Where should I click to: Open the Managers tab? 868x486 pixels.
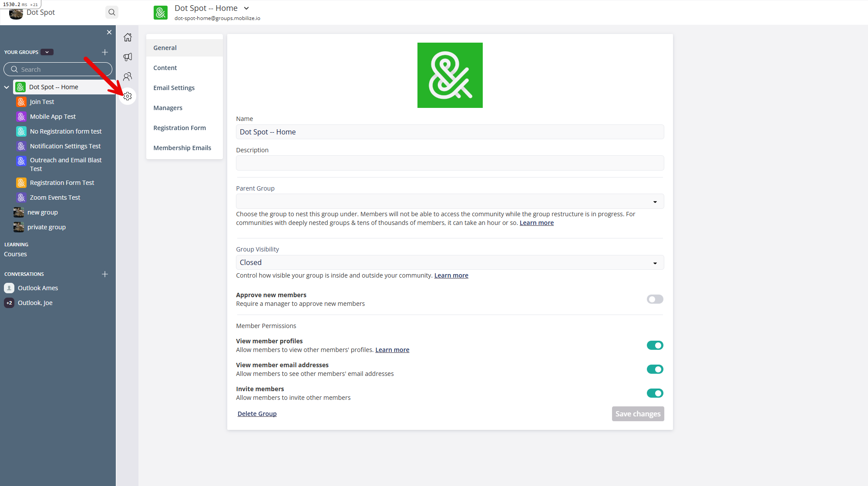point(185,108)
